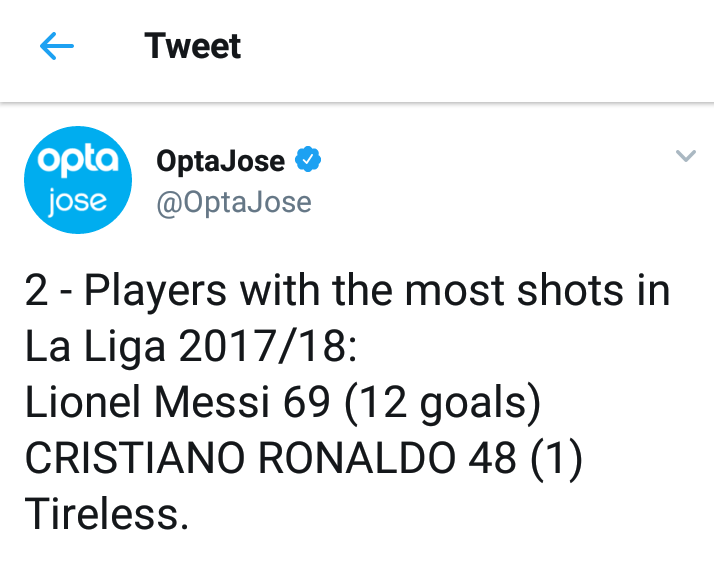Image resolution: width=714 pixels, height=566 pixels.
Task: Click the blue verified badge
Action: coord(308,160)
